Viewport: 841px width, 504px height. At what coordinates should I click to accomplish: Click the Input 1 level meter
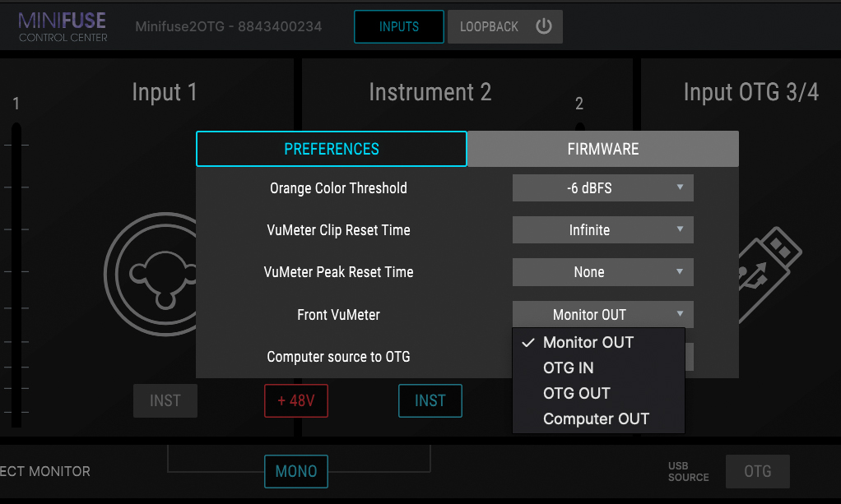coord(16,271)
